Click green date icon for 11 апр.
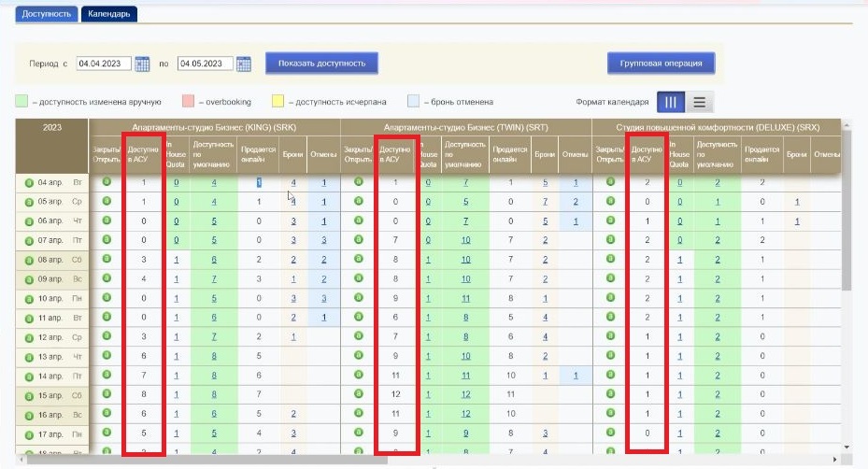 [29, 319]
